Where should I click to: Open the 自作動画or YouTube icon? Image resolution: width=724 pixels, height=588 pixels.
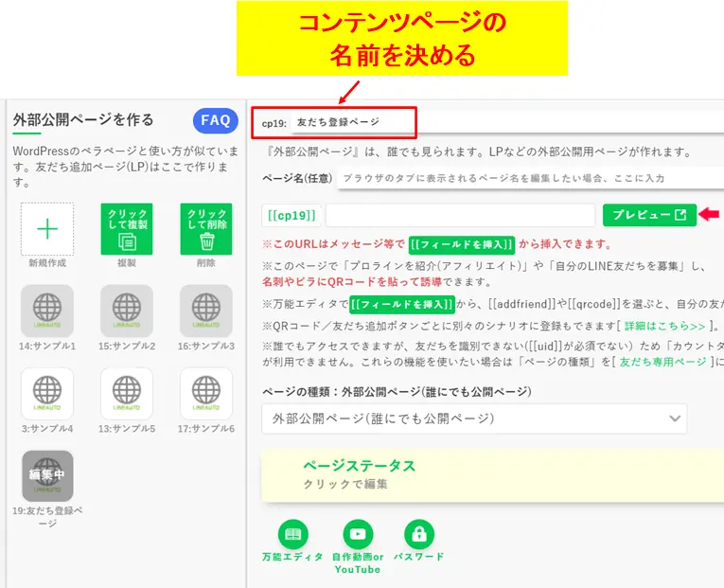[358, 534]
